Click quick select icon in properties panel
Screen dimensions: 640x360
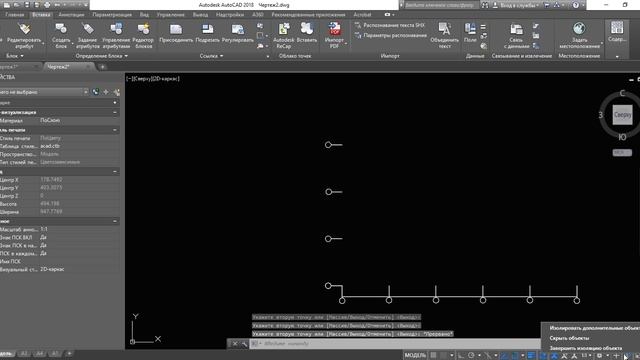pos(116,92)
